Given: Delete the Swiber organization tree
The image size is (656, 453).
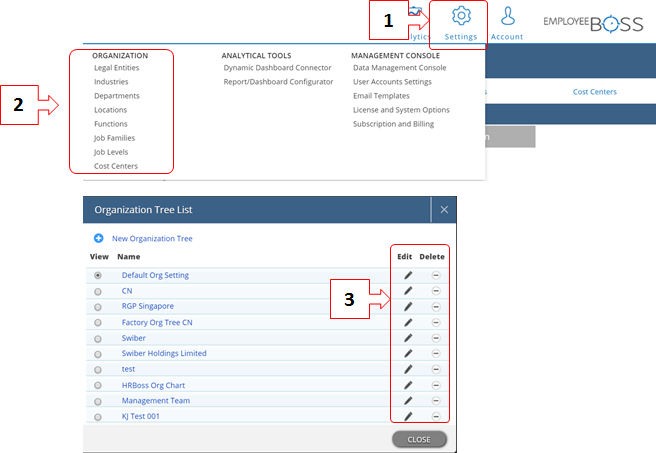Looking at the screenshot, I should [436, 338].
